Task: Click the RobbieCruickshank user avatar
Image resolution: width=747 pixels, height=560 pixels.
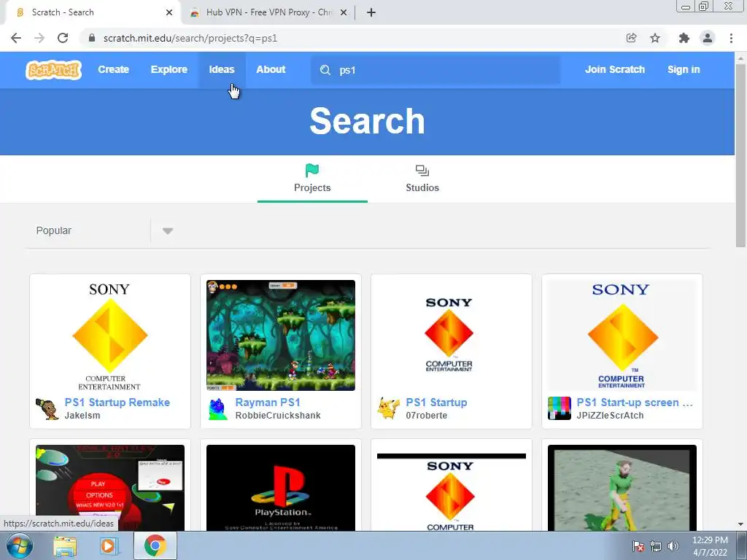Action: pos(217,408)
